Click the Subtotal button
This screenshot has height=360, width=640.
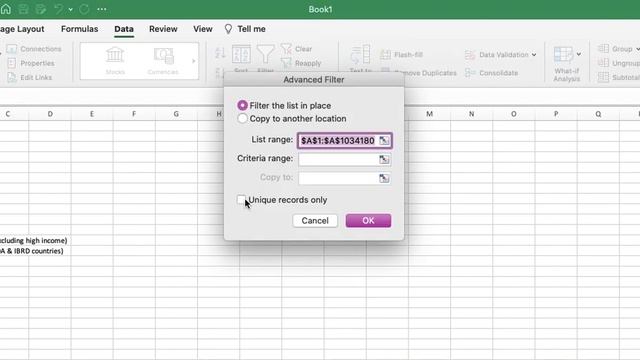[619, 77]
